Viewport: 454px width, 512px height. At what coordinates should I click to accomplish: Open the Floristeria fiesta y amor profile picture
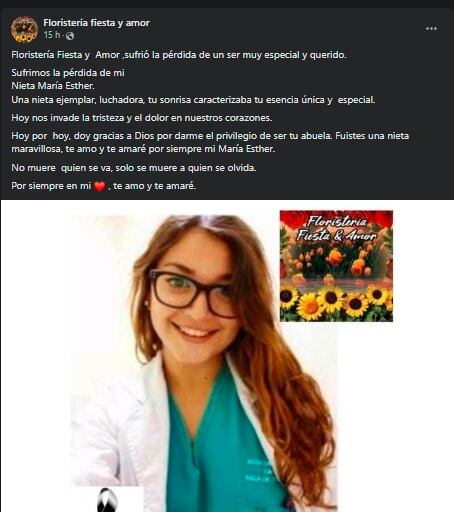point(24,29)
